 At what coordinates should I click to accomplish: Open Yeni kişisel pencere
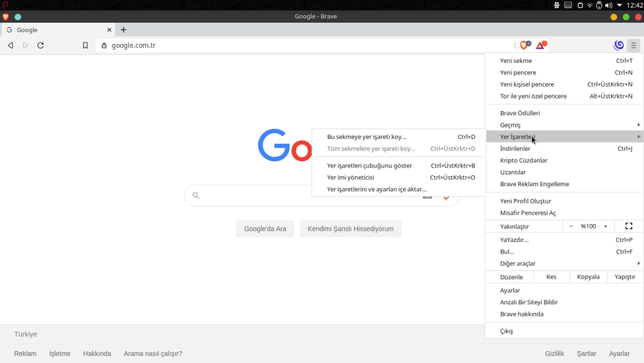point(565,84)
